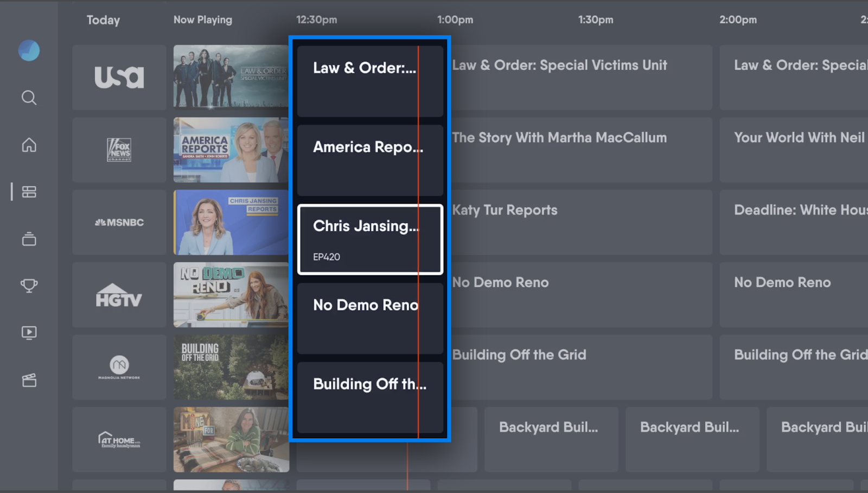The width and height of the screenshot is (868, 493).
Task: Select Building Off the Grid at 1:00pm
Action: click(x=580, y=367)
